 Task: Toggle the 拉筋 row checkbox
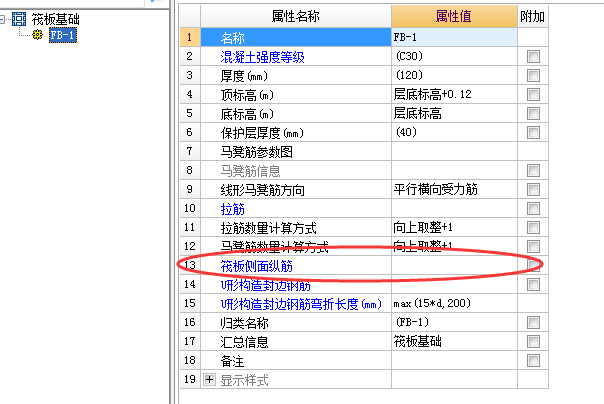pyautogui.click(x=533, y=209)
